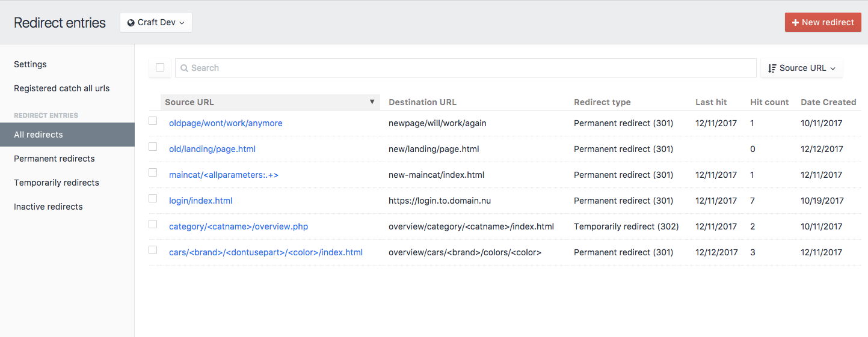Viewport: 868px width, 337px height.
Task: Sort by Hit count column header
Action: point(769,102)
